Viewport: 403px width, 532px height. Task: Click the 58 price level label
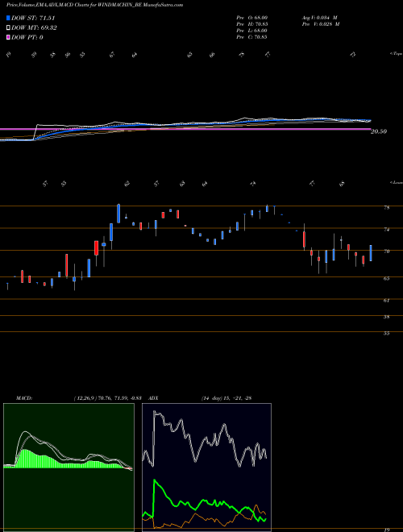(x=386, y=317)
